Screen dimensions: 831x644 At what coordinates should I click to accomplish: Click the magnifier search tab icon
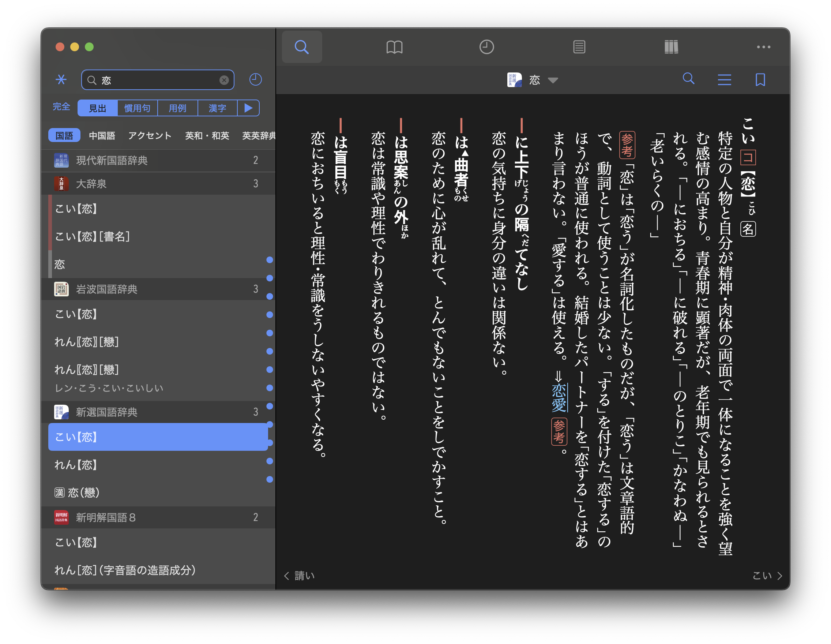coord(302,47)
